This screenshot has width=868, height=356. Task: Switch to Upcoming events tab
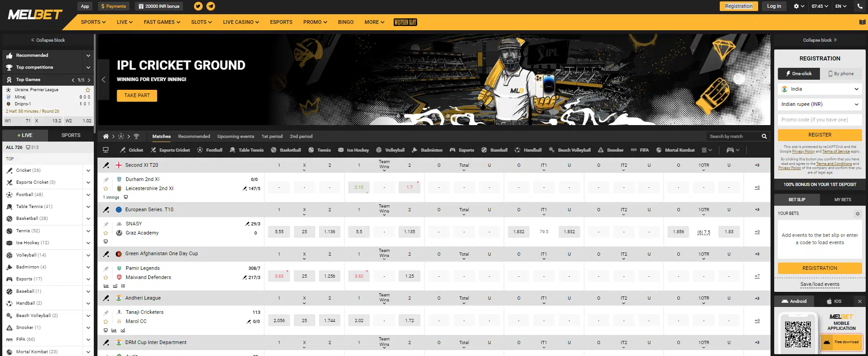[236, 137]
